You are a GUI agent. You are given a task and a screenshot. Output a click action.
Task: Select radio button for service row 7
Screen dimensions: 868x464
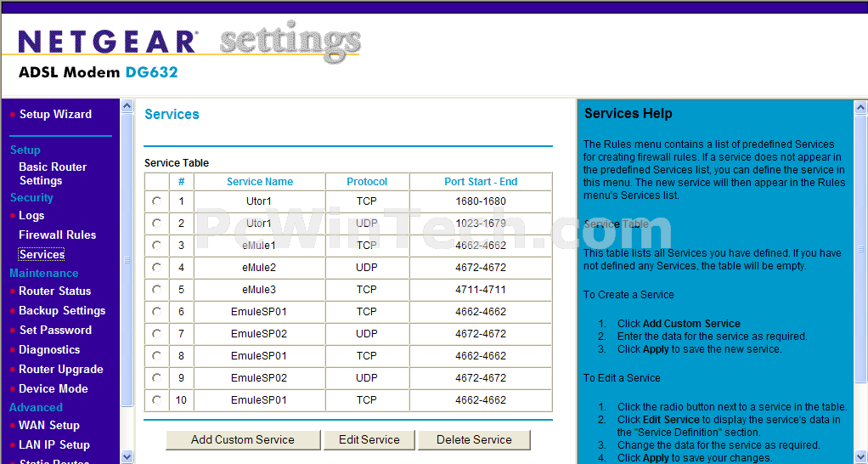coord(156,334)
